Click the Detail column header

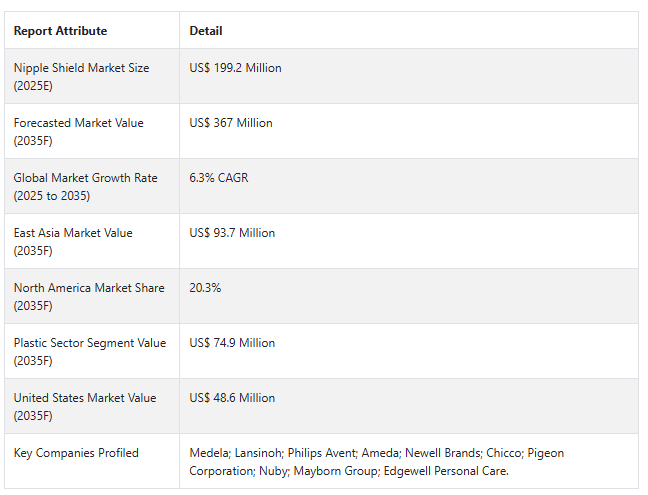(206, 31)
